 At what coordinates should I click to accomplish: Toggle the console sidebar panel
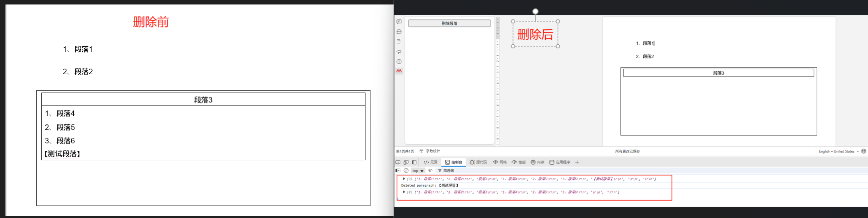398,171
